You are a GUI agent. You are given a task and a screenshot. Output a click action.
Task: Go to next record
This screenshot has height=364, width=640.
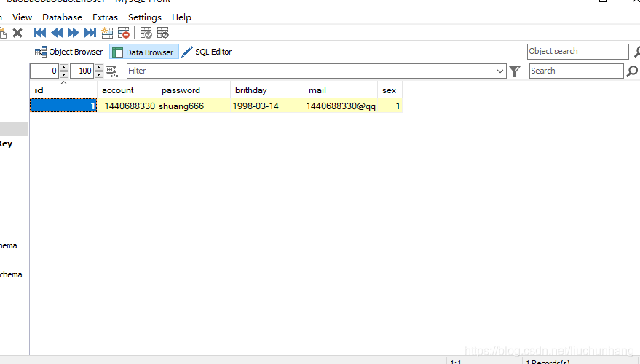pyautogui.click(x=74, y=33)
